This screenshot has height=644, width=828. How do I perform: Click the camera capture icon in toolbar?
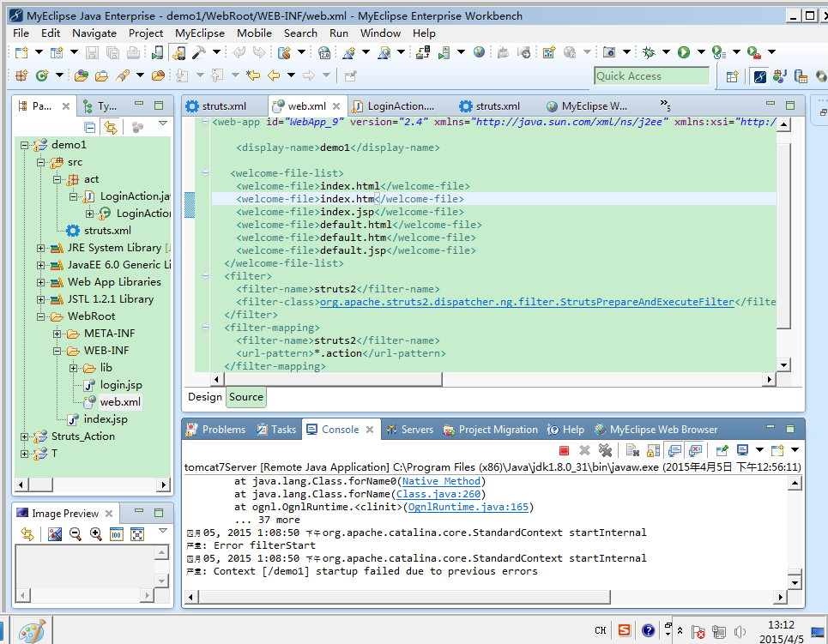[609, 52]
